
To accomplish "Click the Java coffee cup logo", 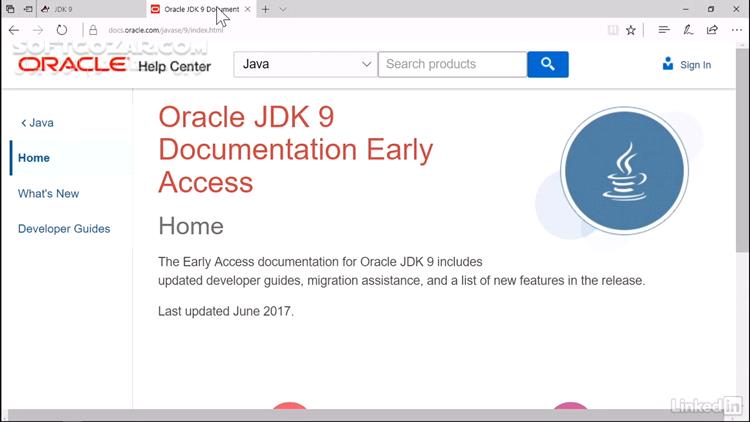I will click(x=624, y=171).
